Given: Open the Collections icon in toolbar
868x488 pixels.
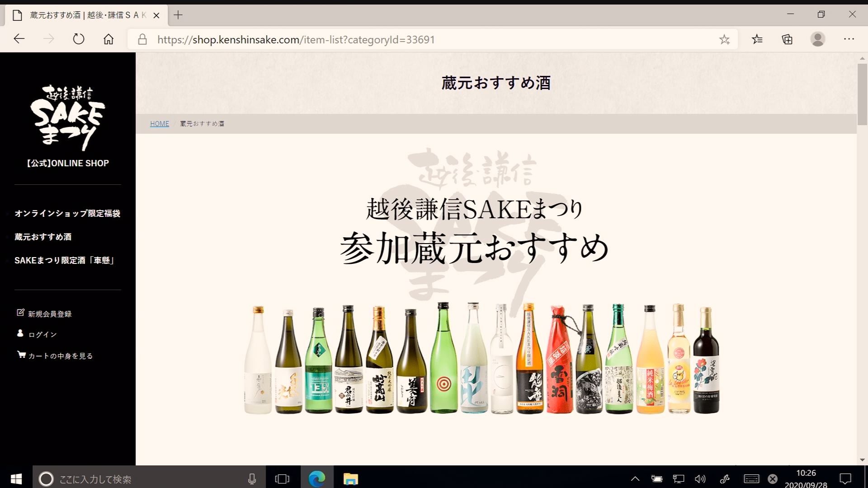Looking at the screenshot, I should tap(787, 39).
